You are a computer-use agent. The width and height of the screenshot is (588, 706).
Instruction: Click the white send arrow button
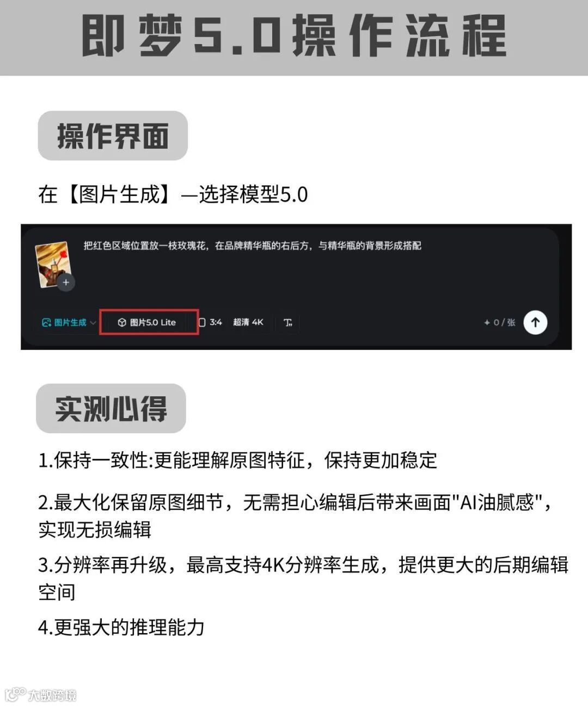pyautogui.click(x=535, y=322)
